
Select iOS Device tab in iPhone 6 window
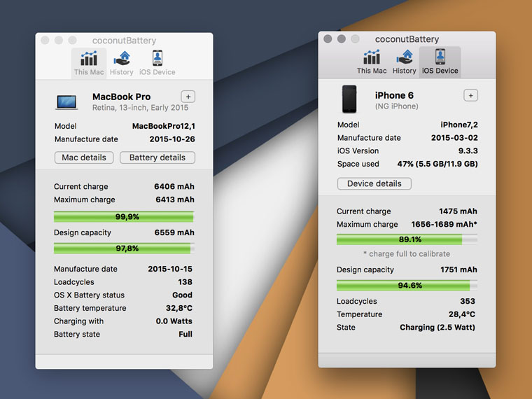[x=440, y=62]
